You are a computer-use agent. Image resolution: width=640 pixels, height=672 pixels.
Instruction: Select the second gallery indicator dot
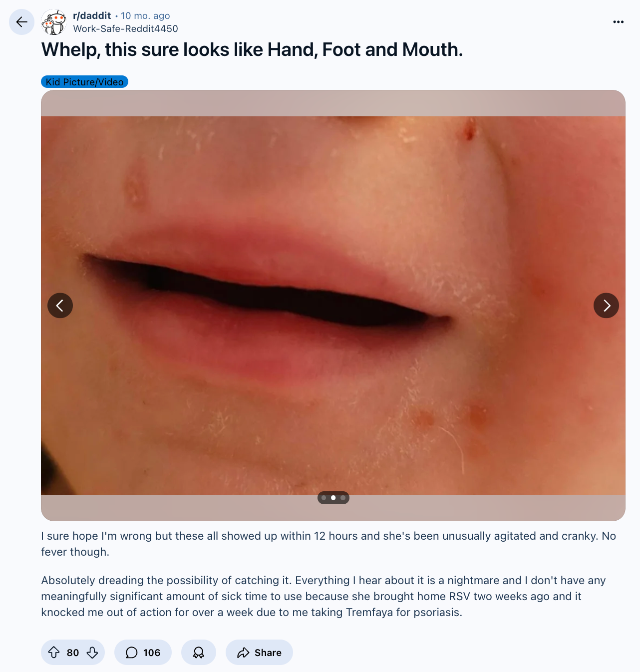333,498
